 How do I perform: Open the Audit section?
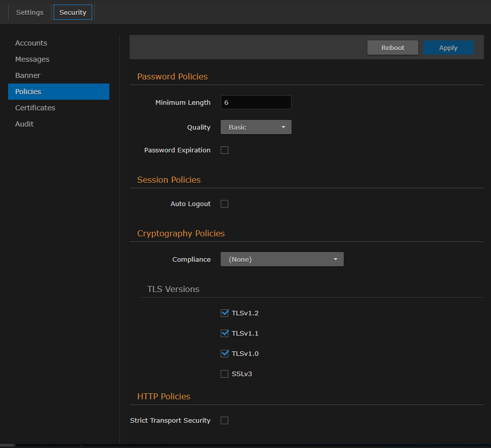tap(24, 124)
